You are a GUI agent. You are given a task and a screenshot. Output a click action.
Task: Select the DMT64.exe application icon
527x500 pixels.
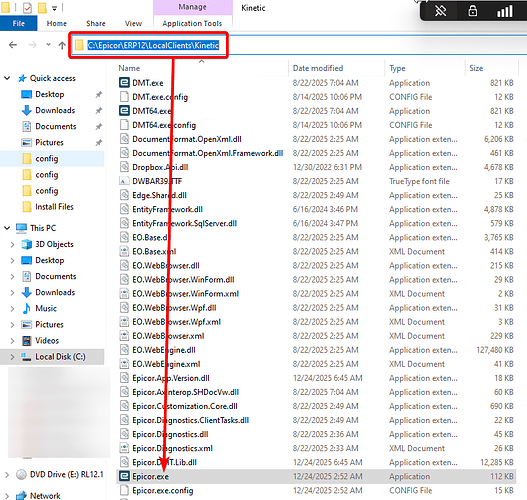pos(124,111)
